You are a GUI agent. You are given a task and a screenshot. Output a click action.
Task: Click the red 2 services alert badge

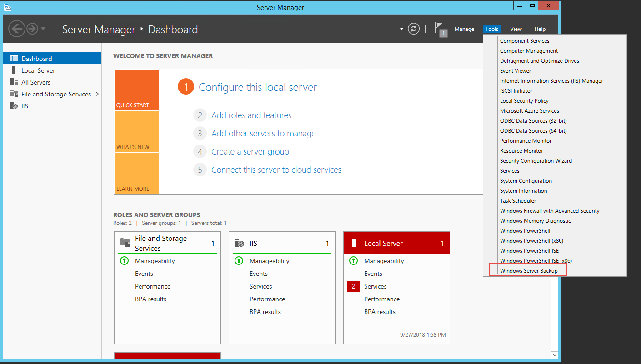[x=354, y=286]
